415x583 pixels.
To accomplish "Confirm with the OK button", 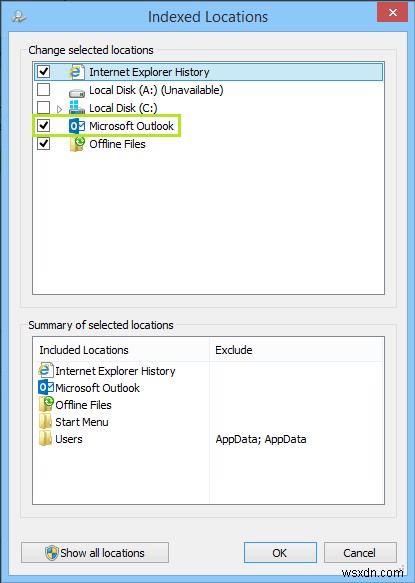I will 280,553.
